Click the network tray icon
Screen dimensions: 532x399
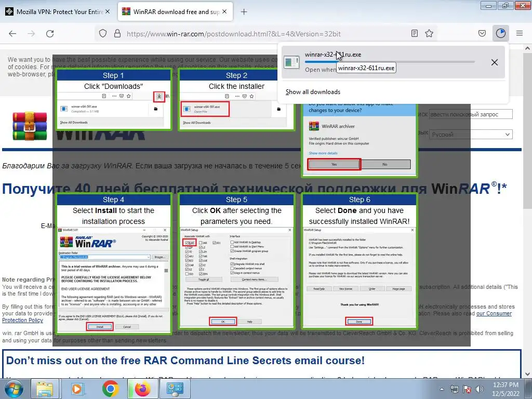[x=454, y=389]
